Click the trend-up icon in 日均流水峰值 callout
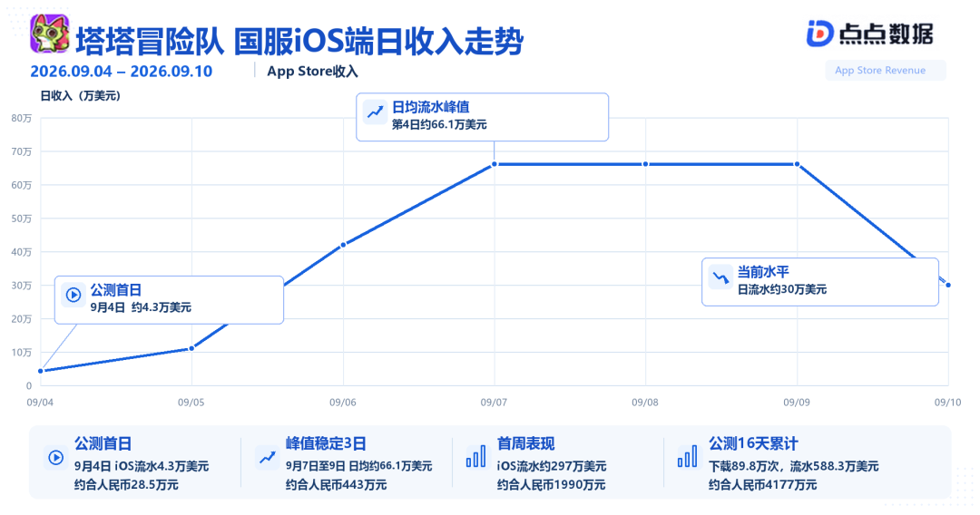The image size is (980, 515). tap(375, 112)
